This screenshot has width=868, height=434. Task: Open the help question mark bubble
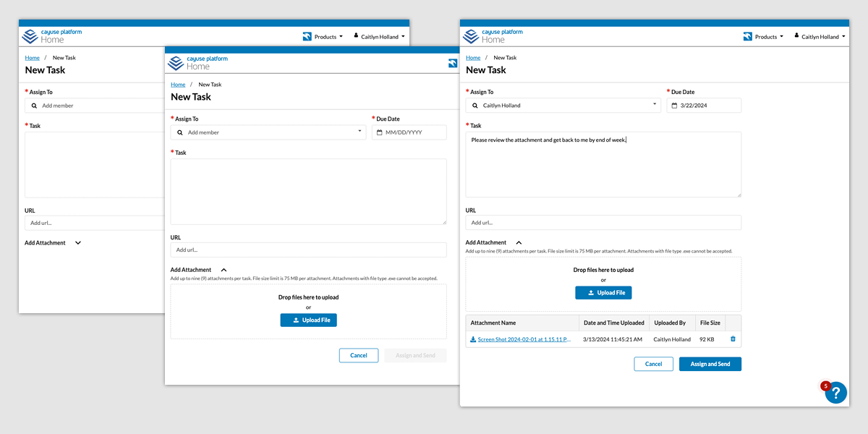coord(836,393)
